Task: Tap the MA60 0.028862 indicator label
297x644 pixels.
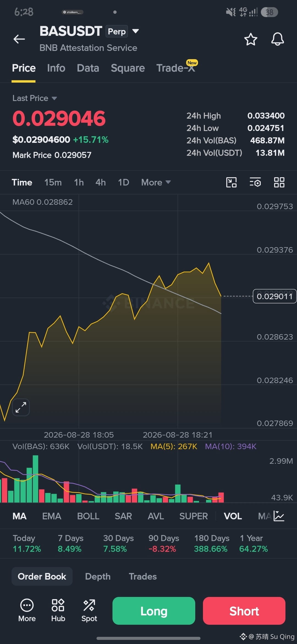Action: pyautogui.click(x=43, y=202)
